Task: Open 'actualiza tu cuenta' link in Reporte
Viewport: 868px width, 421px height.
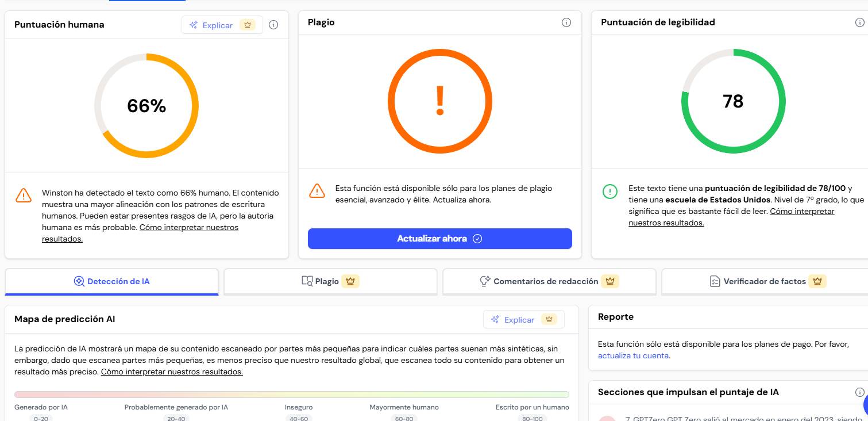Action: tap(633, 355)
